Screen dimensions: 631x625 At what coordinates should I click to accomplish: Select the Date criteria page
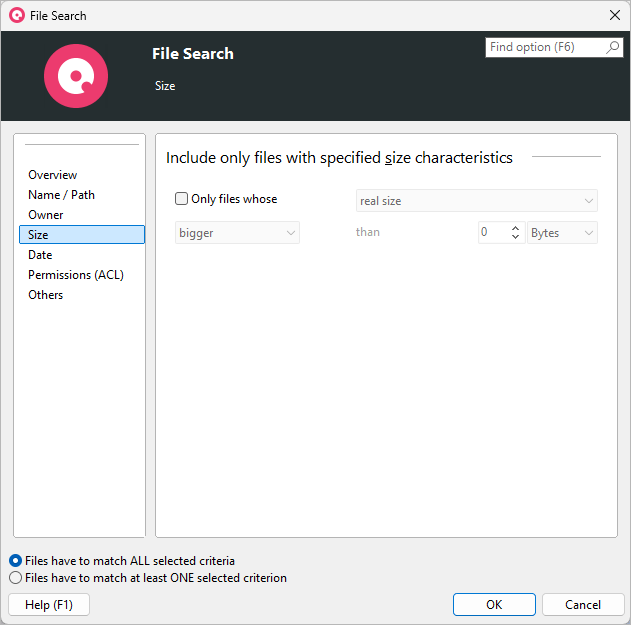[40, 255]
